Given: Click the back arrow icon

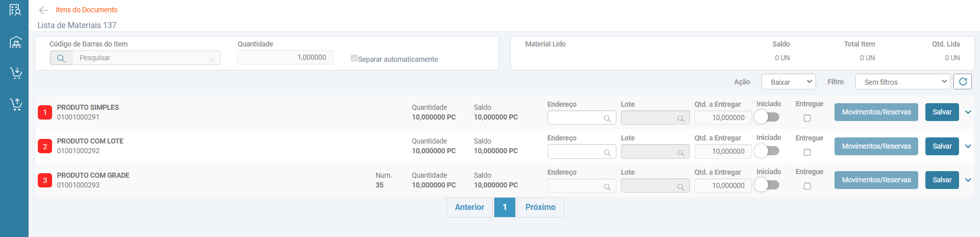Looking at the screenshot, I should (x=44, y=10).
